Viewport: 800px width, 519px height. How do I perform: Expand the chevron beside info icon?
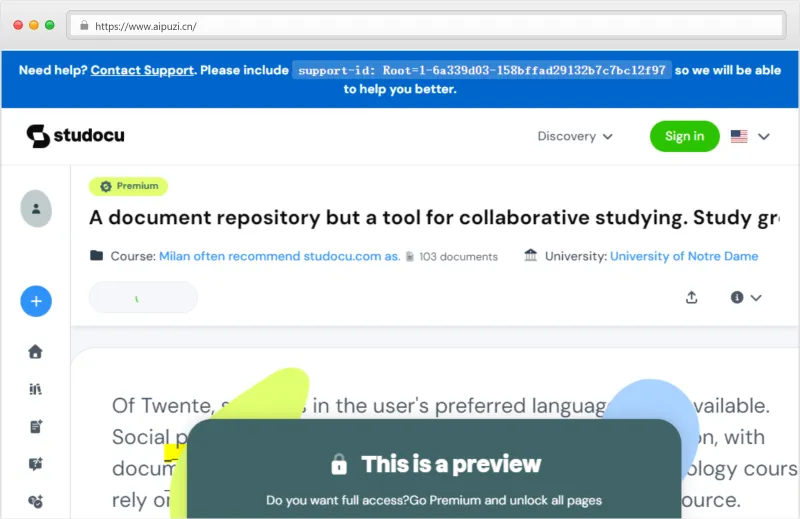click(x=756, y=298)
